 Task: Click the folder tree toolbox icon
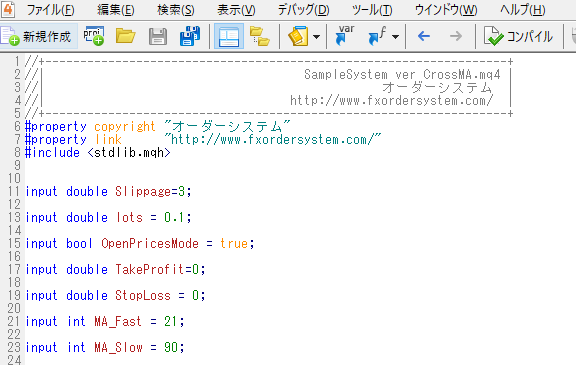259,36
